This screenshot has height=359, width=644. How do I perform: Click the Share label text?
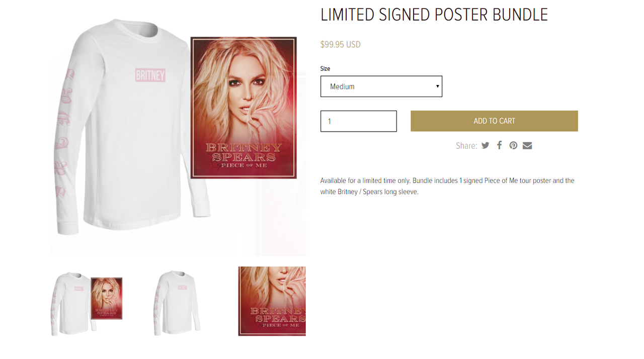click(x=466, y=146)
